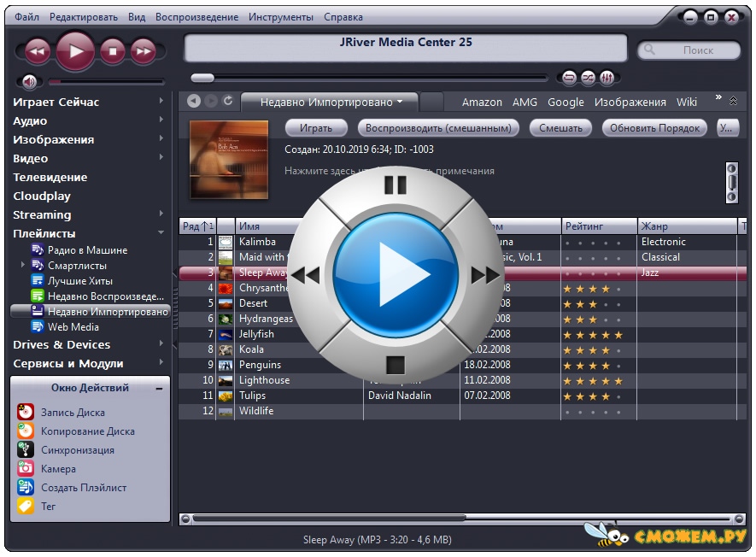Refresh the view with the reload icon

228,101
